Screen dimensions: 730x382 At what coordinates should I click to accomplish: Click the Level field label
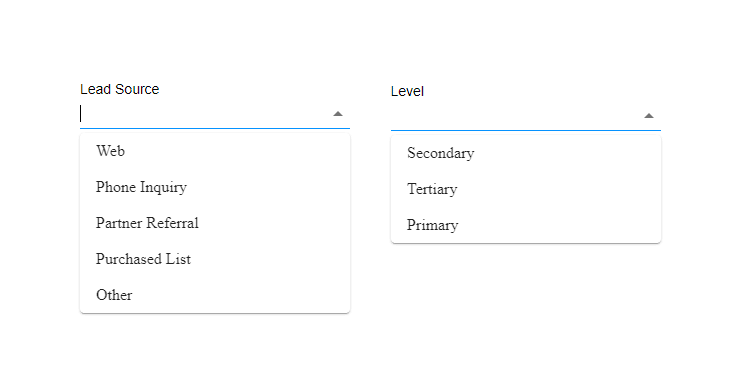(x=407, y=91)
